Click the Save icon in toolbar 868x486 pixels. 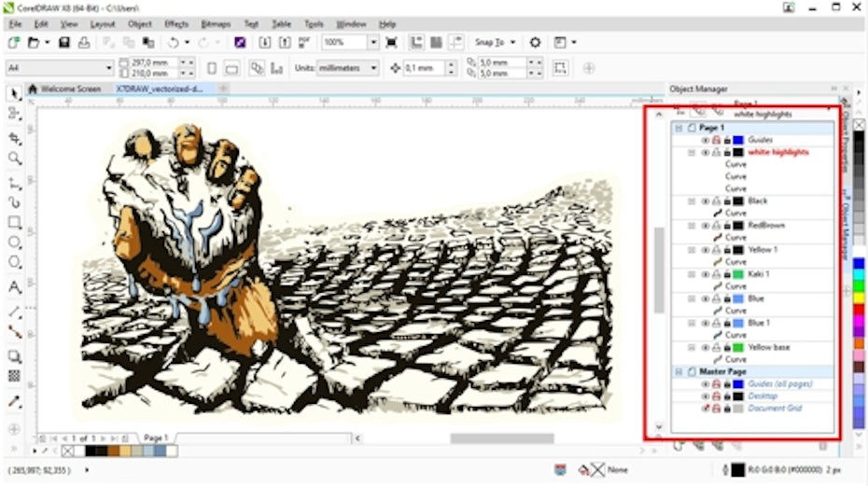[x=64, y=43]
